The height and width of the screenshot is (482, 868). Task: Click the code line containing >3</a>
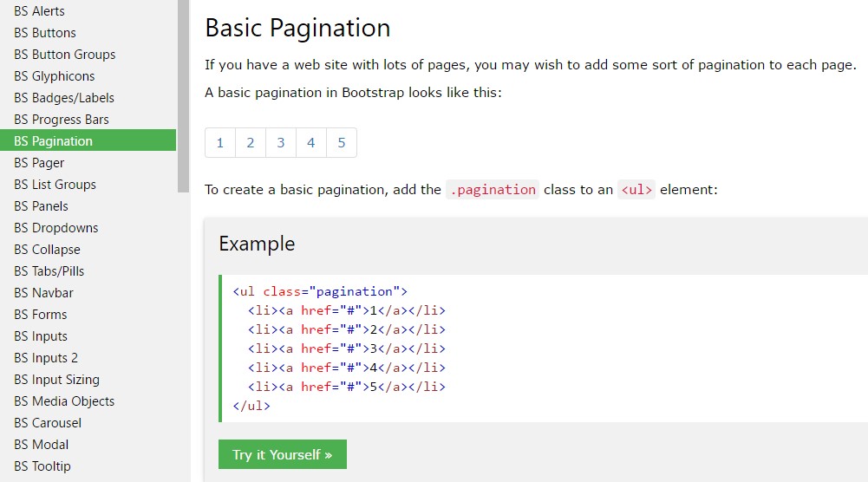pos(347,348)
